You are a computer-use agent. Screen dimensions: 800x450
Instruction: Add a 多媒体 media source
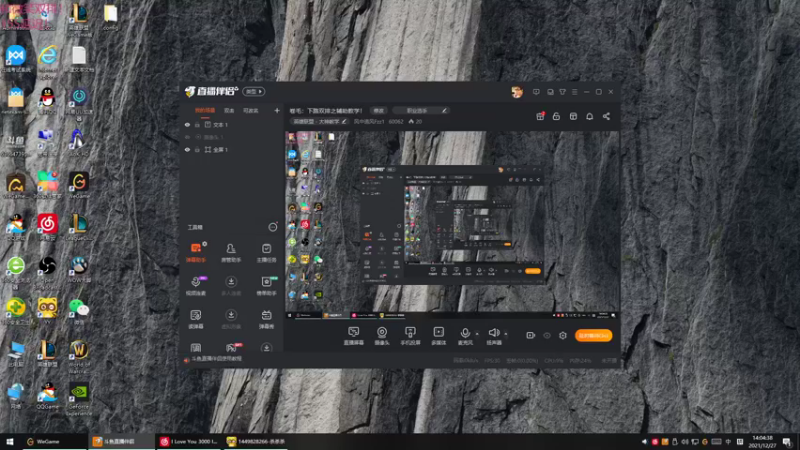coord(438,336)
